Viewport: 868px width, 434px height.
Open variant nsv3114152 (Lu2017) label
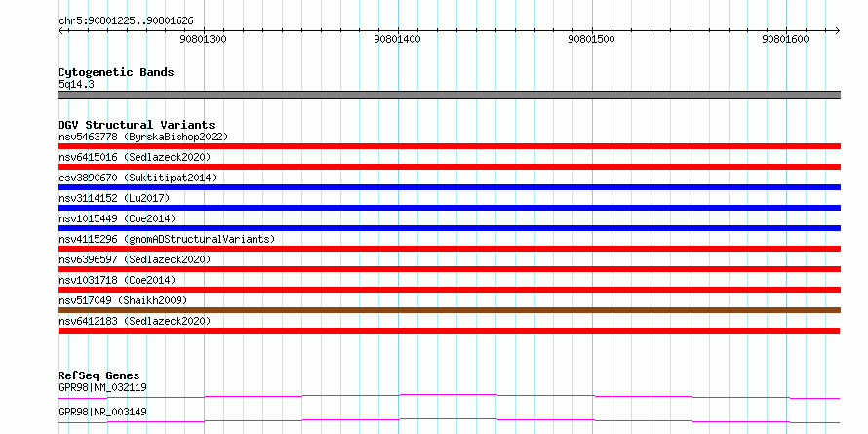click(x=114, y=198)
